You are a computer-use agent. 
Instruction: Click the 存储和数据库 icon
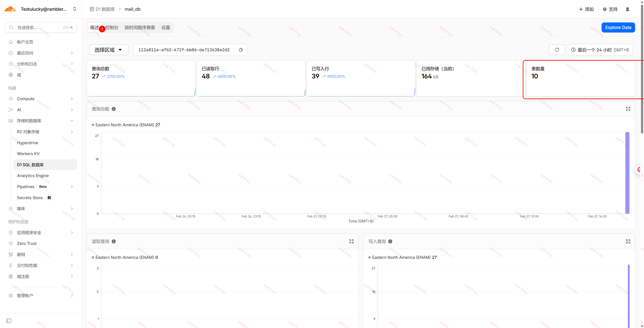pyautogui.click(x=11, y=121)
